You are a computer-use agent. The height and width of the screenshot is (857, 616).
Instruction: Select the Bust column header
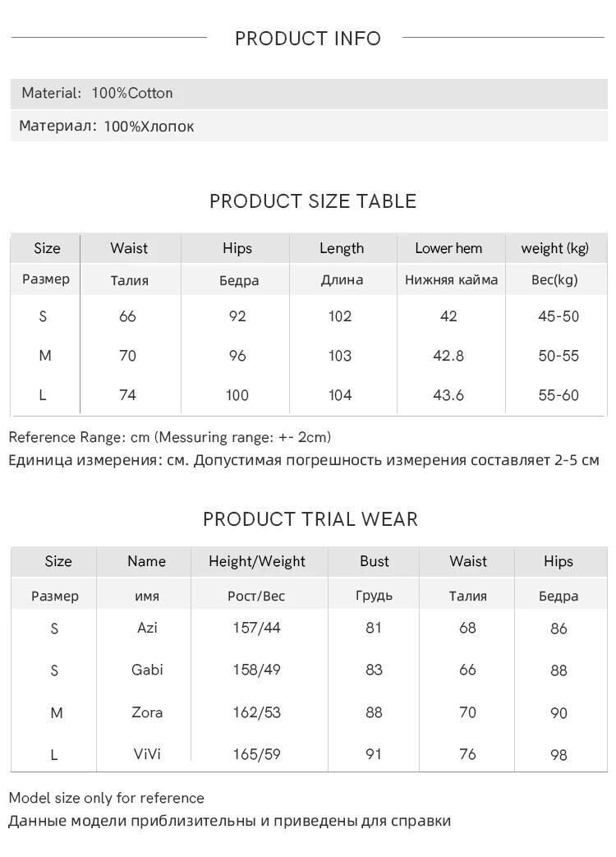point(375,561)
